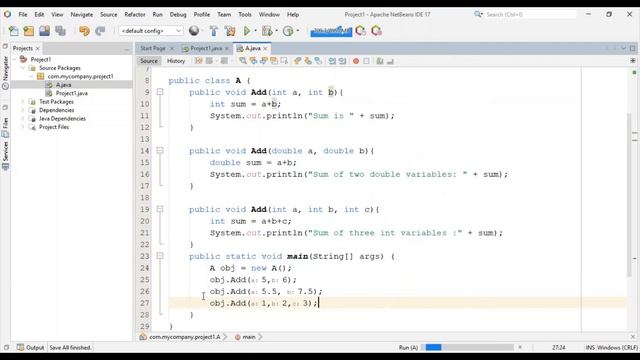This screenshot has height=360, width=640.
Task: Open the Profile Project dropdown arrow
Action: (x=298, y=31)
